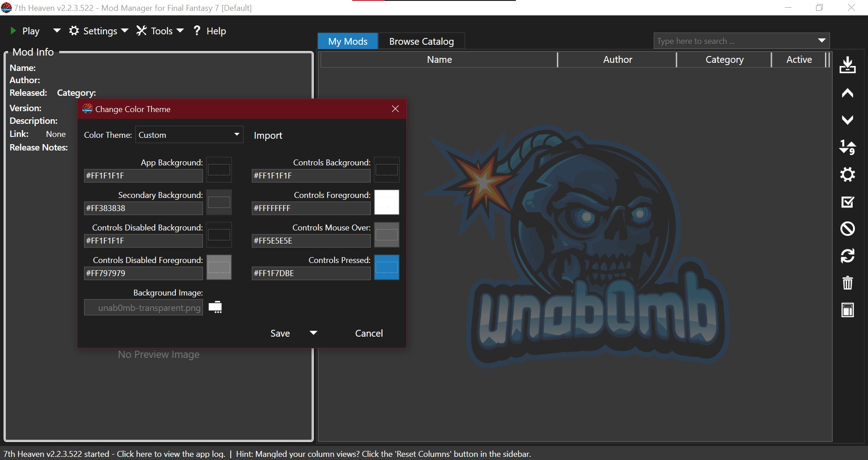Click the activate all mods checkmark icon

point(848,202)
